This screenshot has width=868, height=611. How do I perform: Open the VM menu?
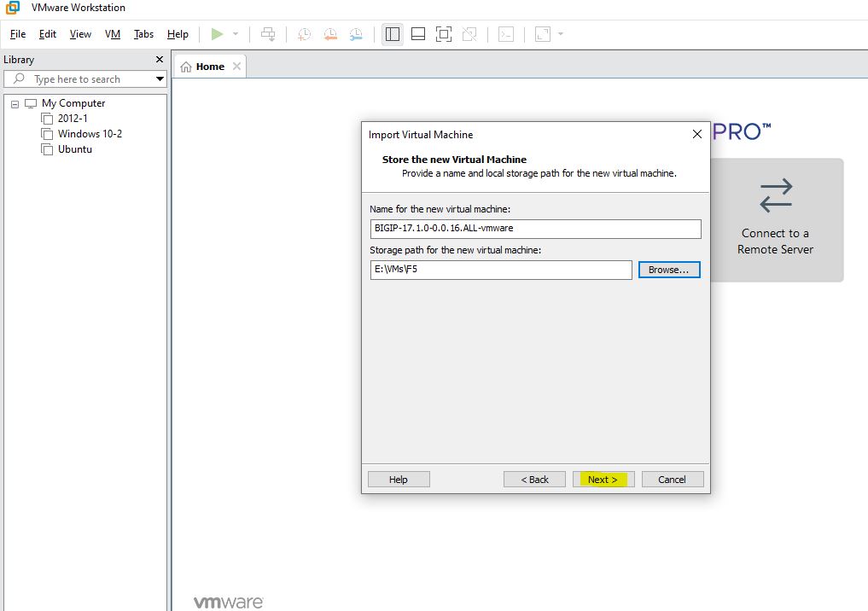[x=113, y=34]
